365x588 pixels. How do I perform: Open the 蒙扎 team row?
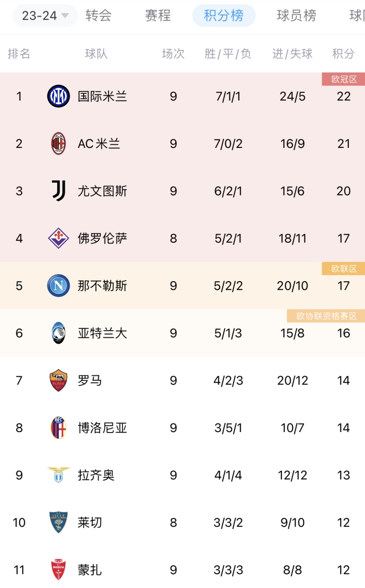click(x=182, y=570)
